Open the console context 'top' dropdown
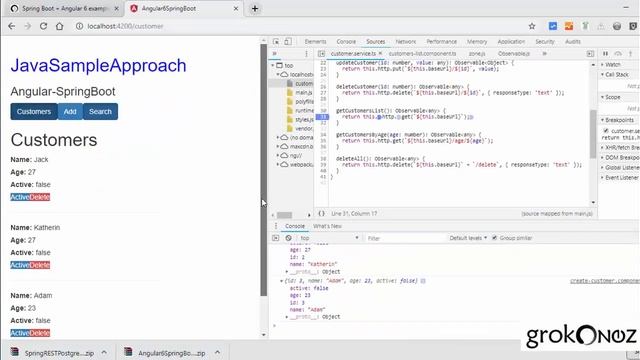Viewport: 640px width, 360px height. click(329, 238)
